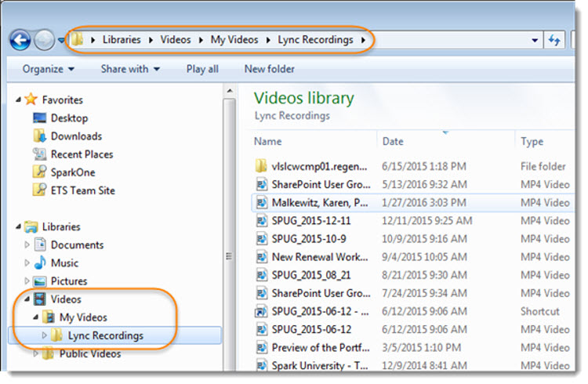
Task: Select Lync Recordings in tree
Action: click(x=105, y=335)
